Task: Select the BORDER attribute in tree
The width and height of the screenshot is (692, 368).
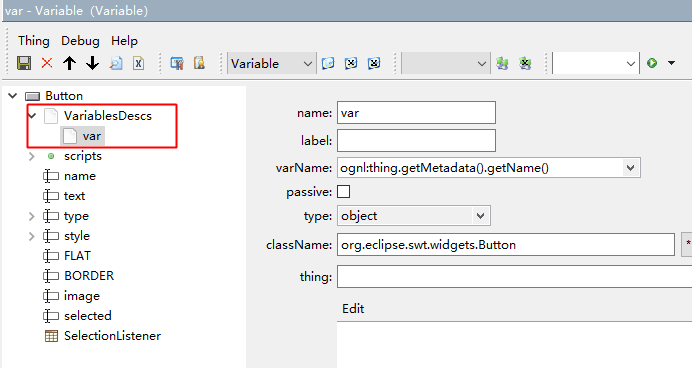Action: point(89,276)
